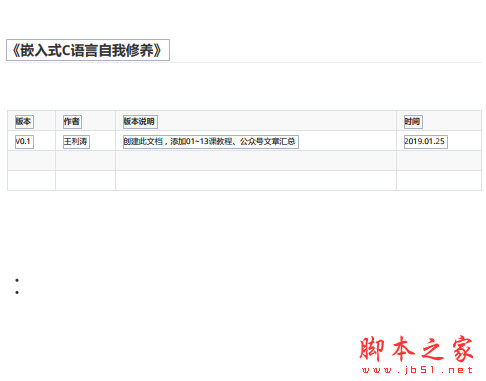Click the 版本说明 column header
The image size is (486, 381).
click(140, 122)
